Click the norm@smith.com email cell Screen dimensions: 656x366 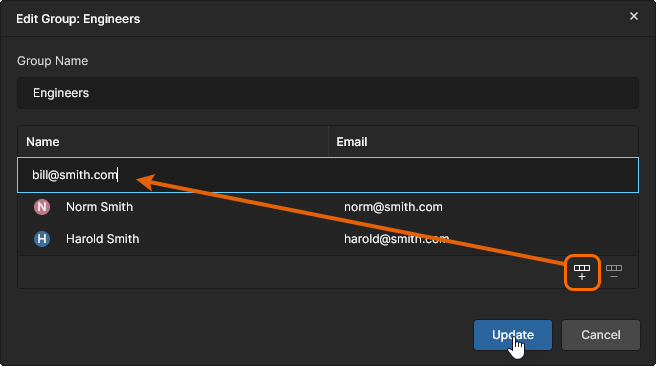click(393, 207)
